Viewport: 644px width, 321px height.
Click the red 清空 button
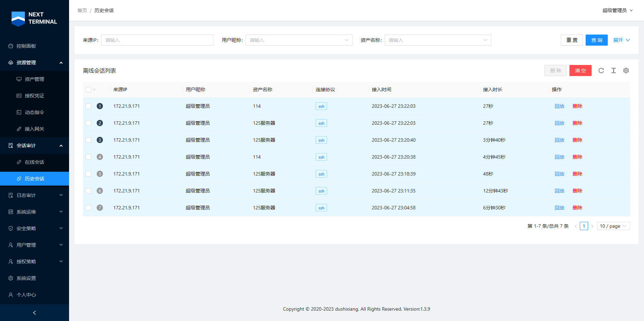click(x=580, y=70)
